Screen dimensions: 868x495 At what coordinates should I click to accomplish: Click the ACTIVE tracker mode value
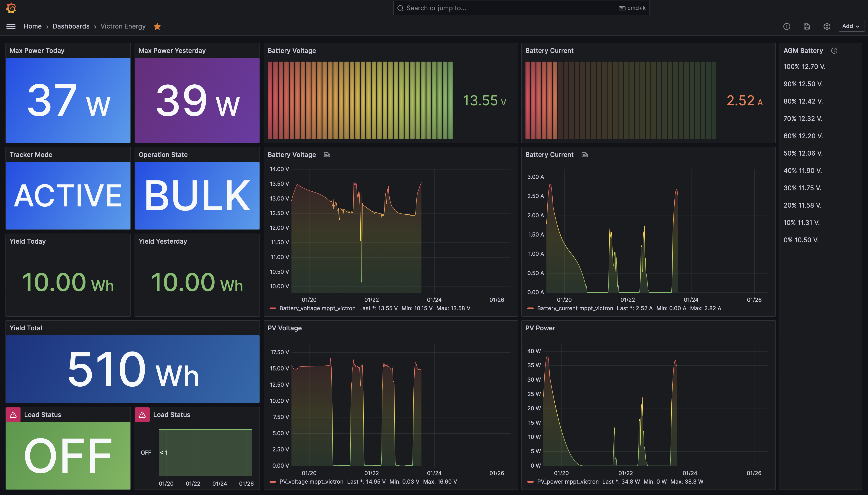tap(68, 195)
